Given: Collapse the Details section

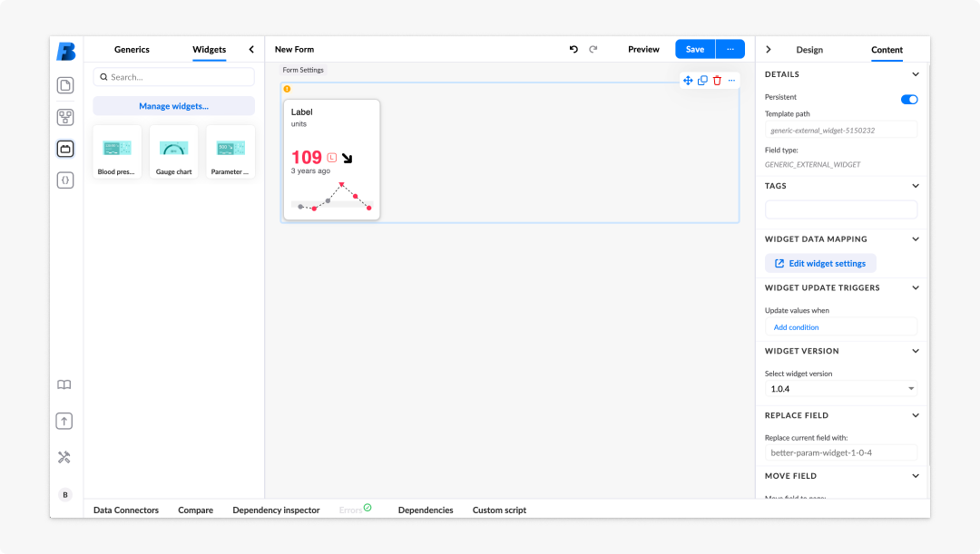Looking at the screenshot, I should tap(915, 74).
